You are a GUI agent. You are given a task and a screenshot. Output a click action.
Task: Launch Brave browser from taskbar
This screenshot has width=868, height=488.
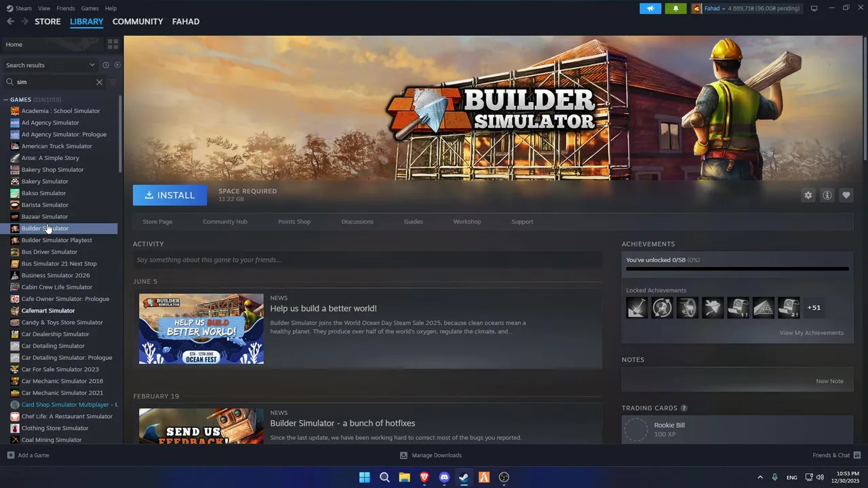(x=425, y=477)
